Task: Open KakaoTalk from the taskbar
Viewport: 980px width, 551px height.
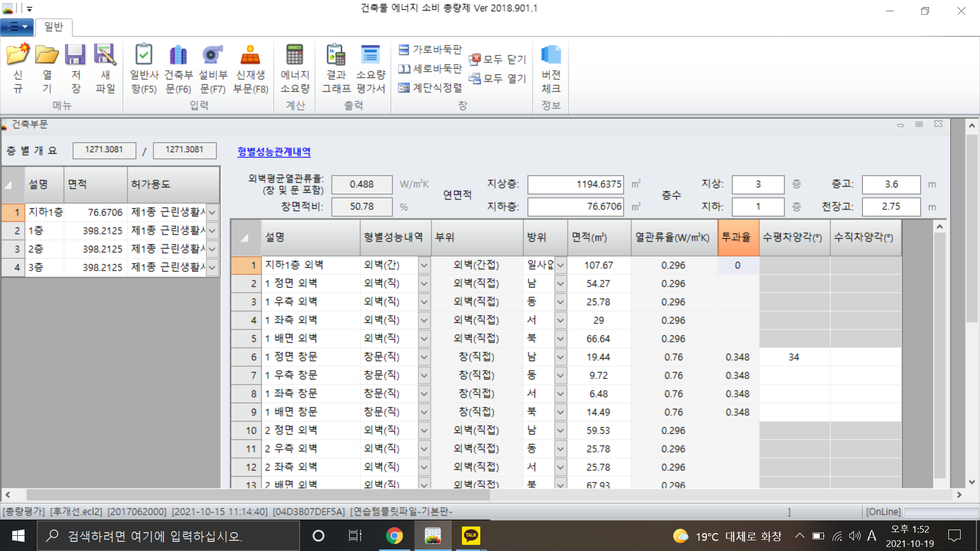Action: click(470, 536)
